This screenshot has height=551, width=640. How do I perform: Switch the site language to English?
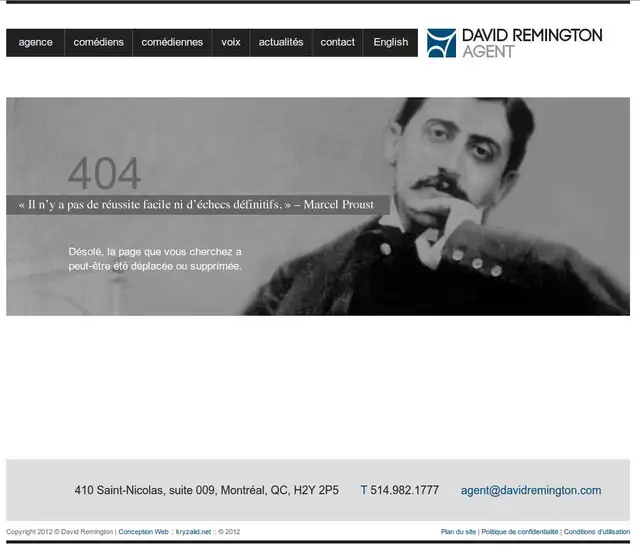point(391,42)
